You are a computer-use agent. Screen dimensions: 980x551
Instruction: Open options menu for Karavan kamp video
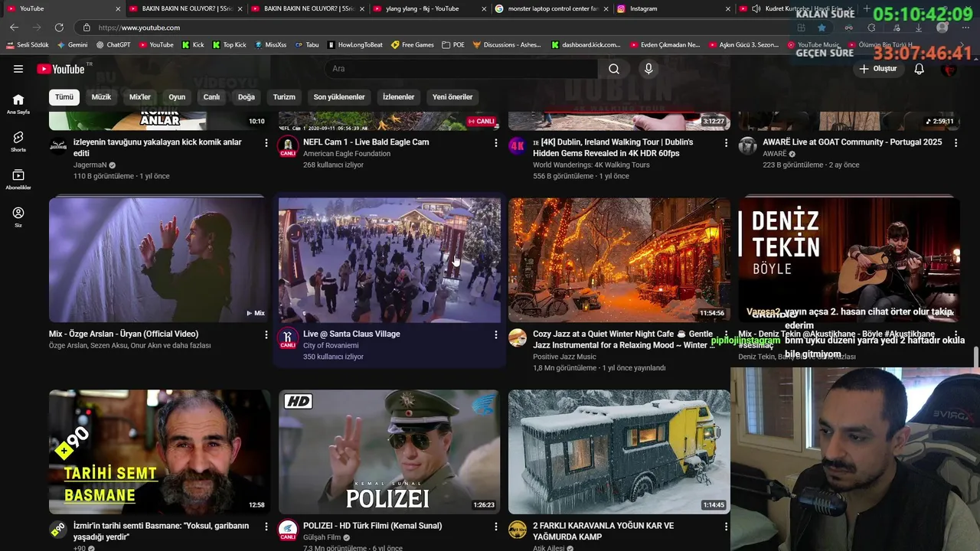point(726,527)
